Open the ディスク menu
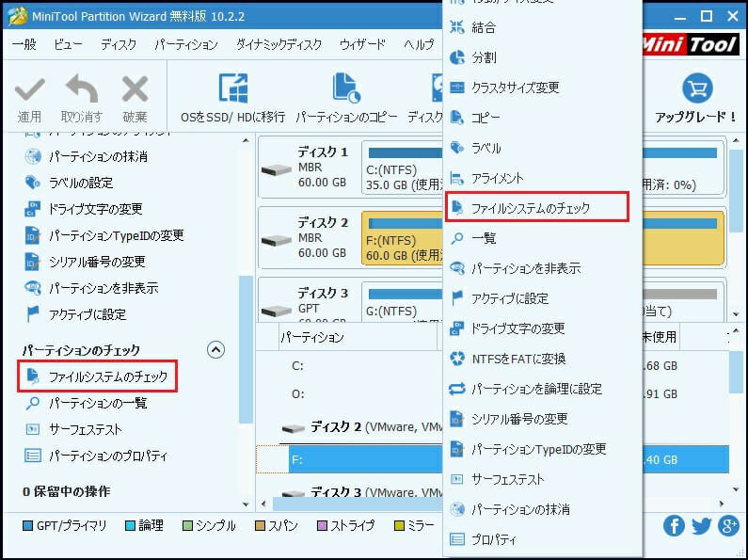The height and width of the screenshot is (560, 748). (119, 44)
